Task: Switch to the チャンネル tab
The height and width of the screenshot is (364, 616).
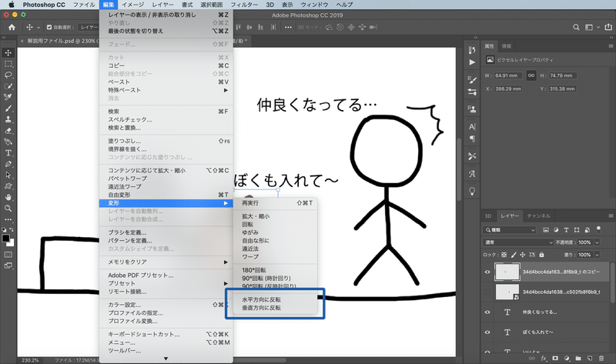Action: click(538, 216)
